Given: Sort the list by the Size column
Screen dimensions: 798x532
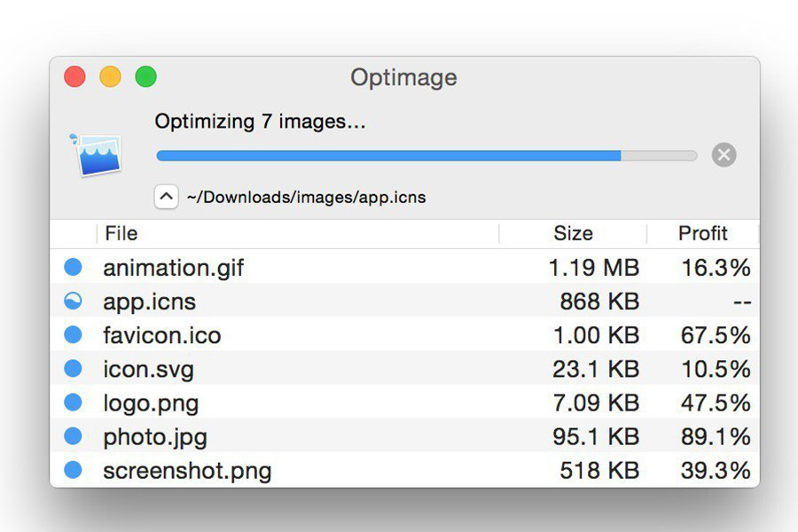Looking at the screenshot, I should point(574,233).
